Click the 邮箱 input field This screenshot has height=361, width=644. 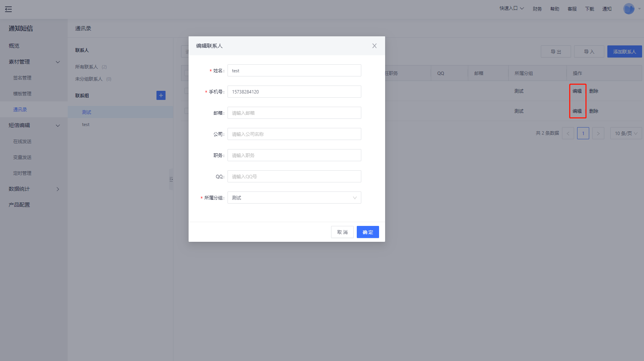294,113
